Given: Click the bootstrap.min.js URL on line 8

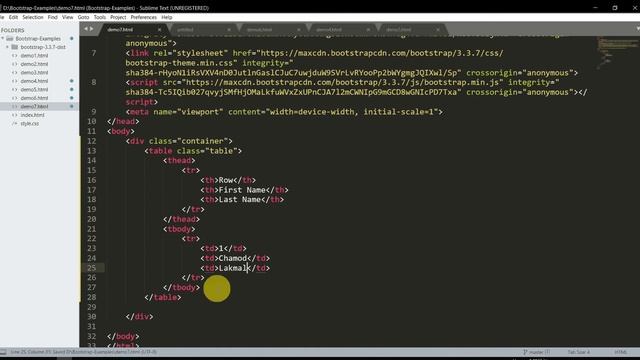Looking at the screenshot, I should (342, 82).
